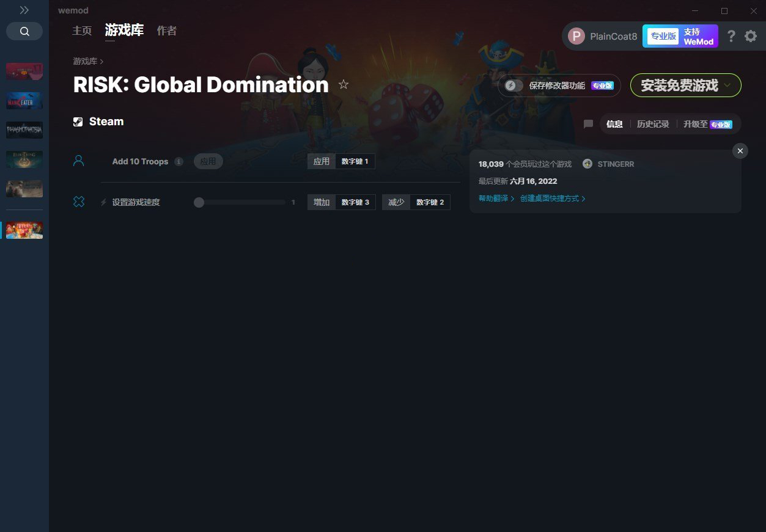Toggle 保存修改器功能 switch
Image resolution: width=766 pixels, height=532 pixels.
514,86
